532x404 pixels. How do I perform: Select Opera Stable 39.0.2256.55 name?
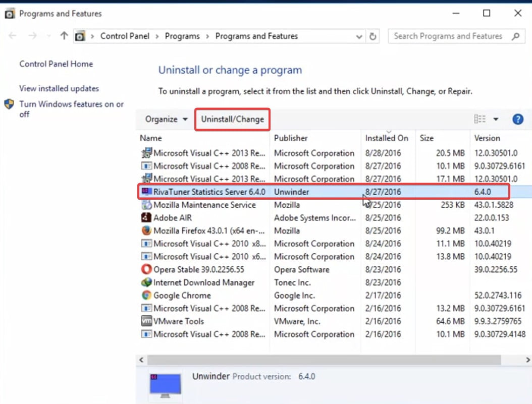click(x=199, y=269)
